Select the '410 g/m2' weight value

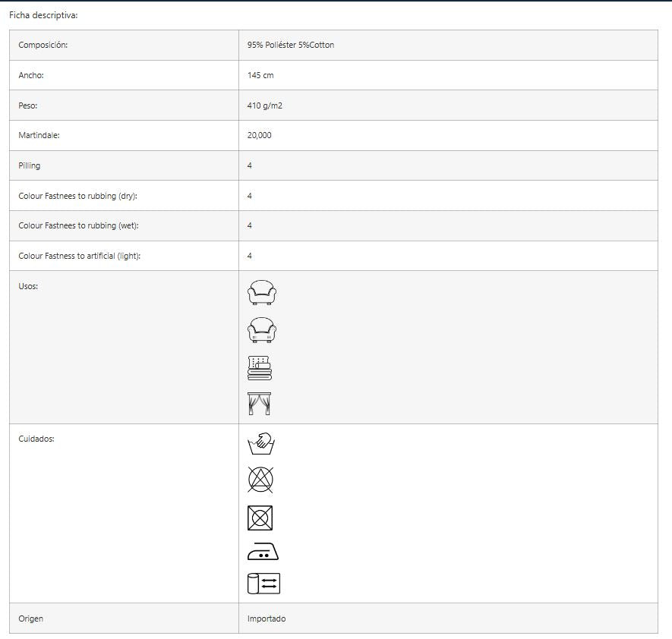[x=265, y=105]
